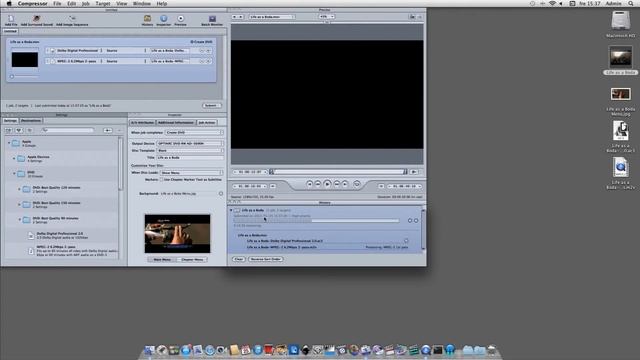Image resolution: width=640 pixels, height=360 pixels.
Task: Expand DVD: Best Quality 150 minutes folder
Action: pos(19,204)
